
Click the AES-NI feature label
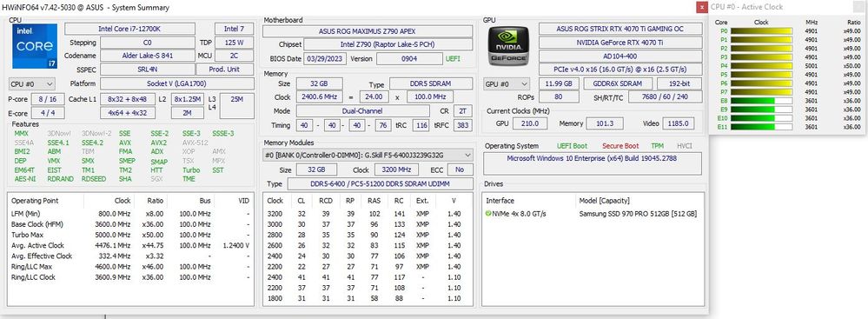pos(25,179)
